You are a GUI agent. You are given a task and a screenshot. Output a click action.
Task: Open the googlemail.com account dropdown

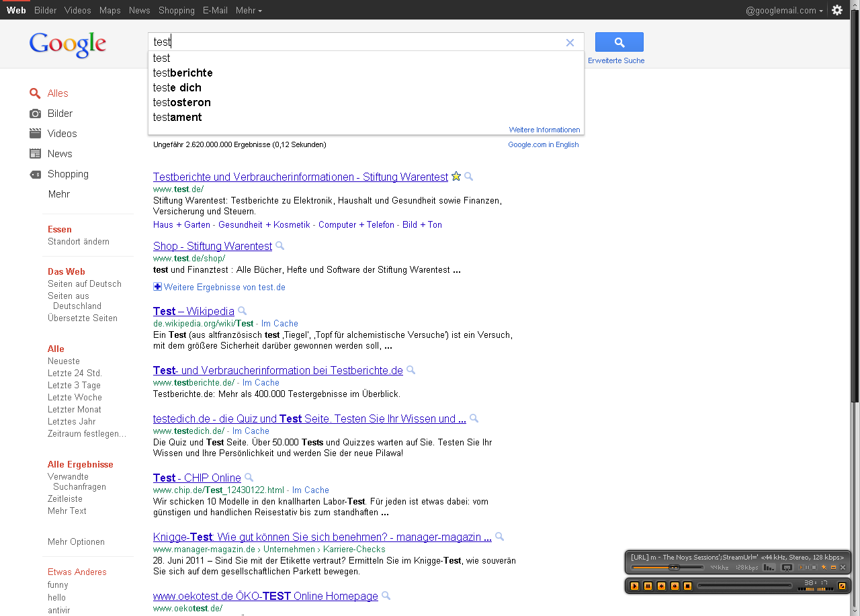tap(784, 10)
